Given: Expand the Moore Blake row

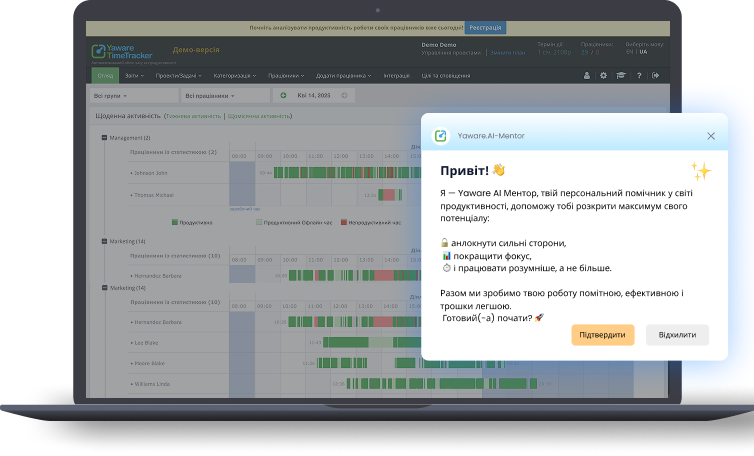Looking at the screenshot, I should tap(149, 363).
